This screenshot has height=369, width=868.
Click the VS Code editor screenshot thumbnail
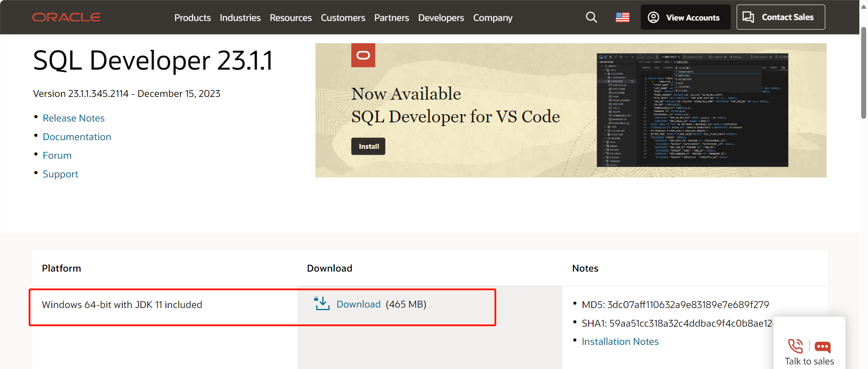pyautogui.click(x=692, y=110)
